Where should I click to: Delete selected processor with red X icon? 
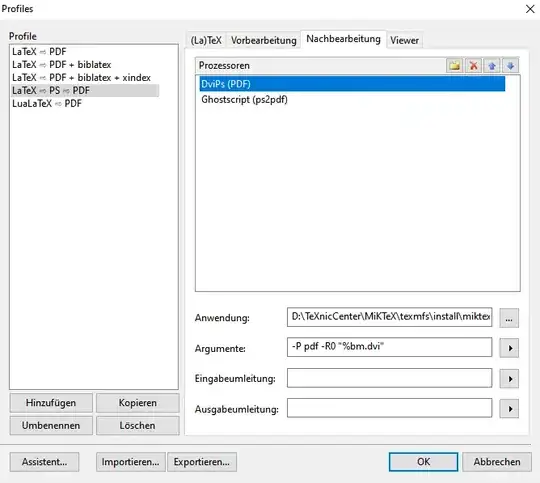point(474,65)
